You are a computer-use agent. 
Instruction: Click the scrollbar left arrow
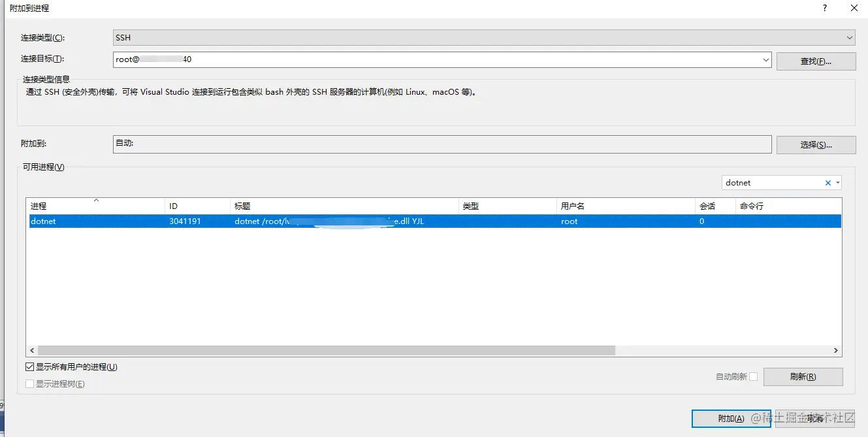coord(31,351)
